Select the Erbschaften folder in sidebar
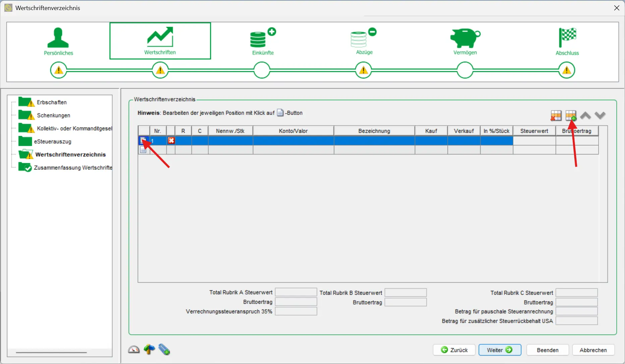Viewport: 625px width, 364px height. (52, 102)
